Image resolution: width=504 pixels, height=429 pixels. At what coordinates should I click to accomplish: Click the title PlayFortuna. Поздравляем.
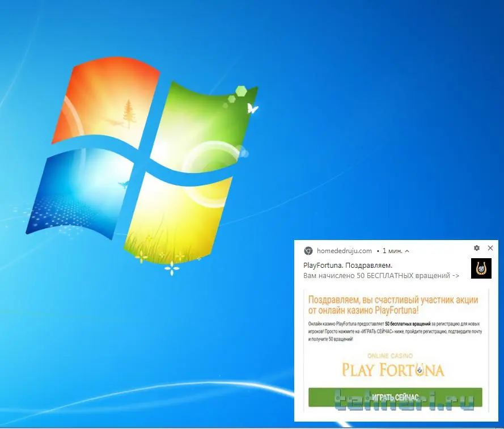coord(348,266)
